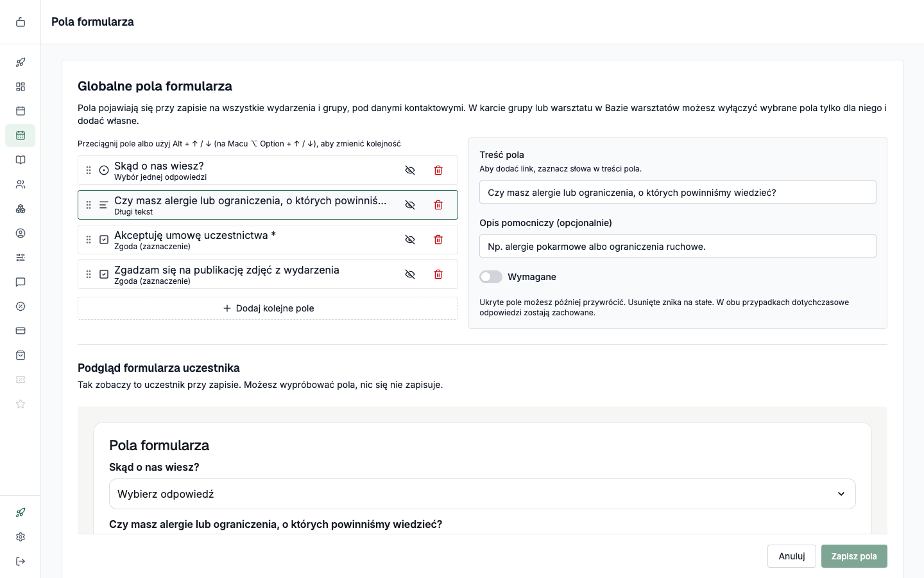Open the credit card sidebar icon
The image size is (924, 578).
(21, 331)
